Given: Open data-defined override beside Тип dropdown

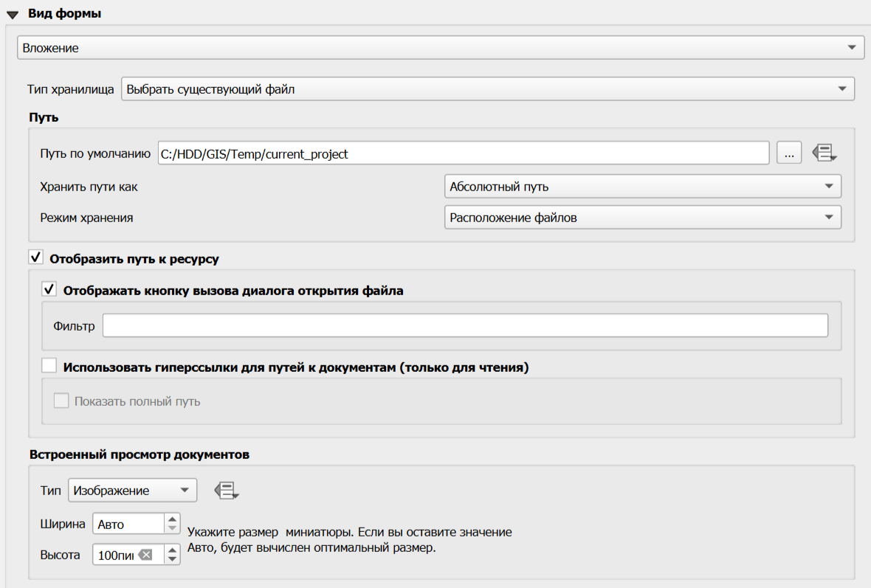Looking at the screenshot, I should 227,491.
